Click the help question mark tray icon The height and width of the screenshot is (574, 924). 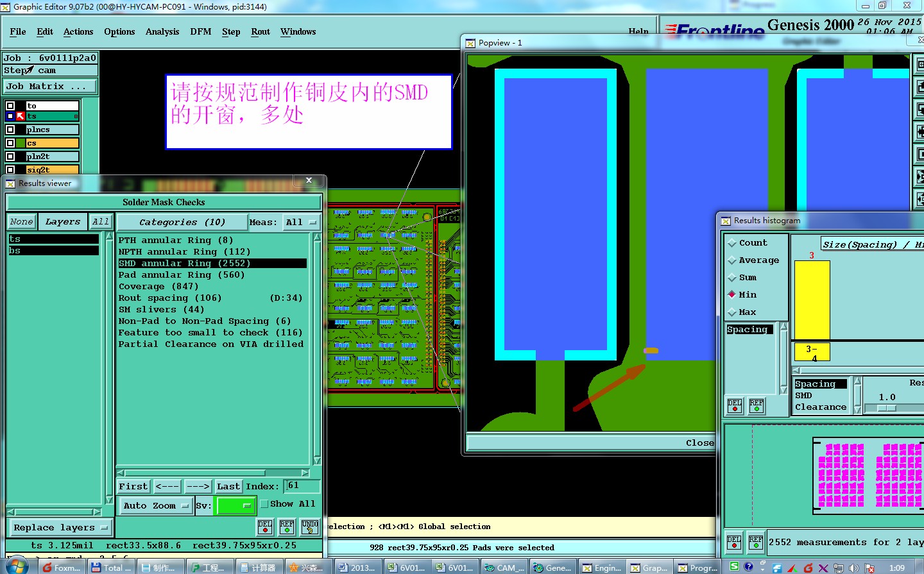(748, 566)
